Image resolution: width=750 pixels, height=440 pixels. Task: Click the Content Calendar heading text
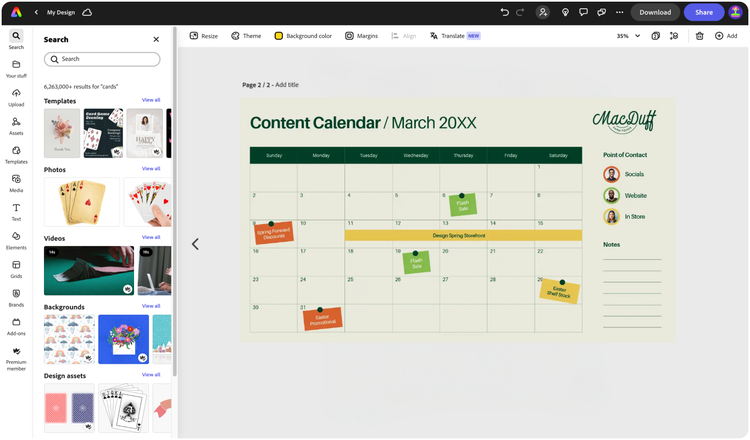[315, 123]
